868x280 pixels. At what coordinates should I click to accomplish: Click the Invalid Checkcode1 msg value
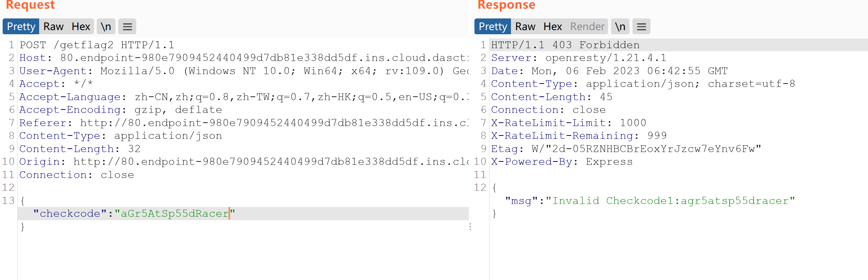click(670, 201)
